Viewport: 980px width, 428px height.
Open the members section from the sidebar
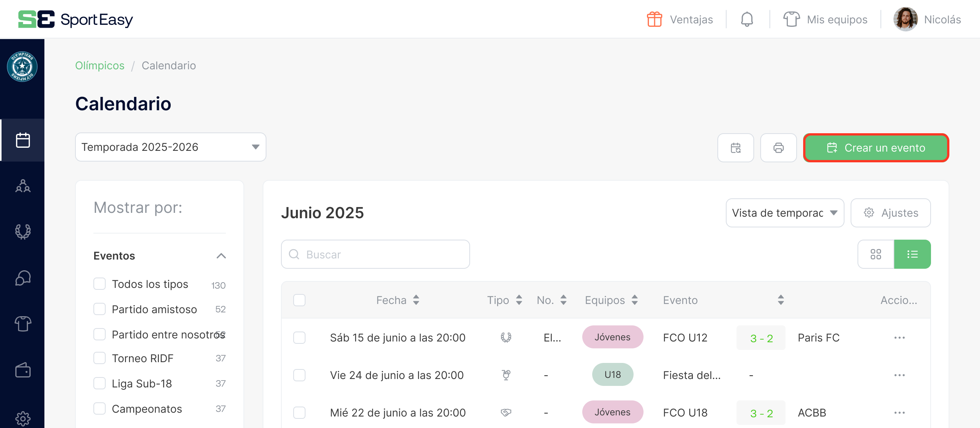(23, 186)
